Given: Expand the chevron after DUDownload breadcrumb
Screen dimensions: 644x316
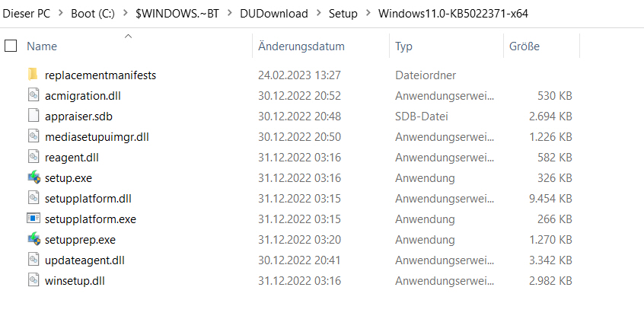Looking at the screenshot, I should (319, 14).
